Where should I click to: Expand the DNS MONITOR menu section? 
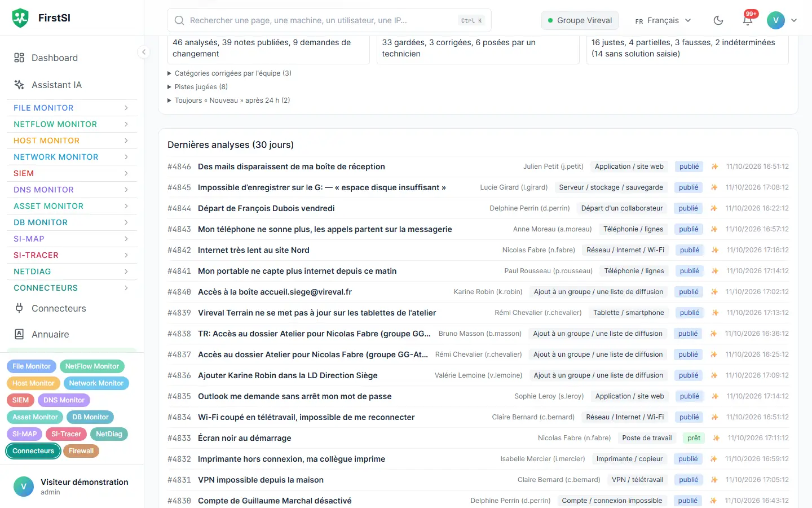[72, 190]
